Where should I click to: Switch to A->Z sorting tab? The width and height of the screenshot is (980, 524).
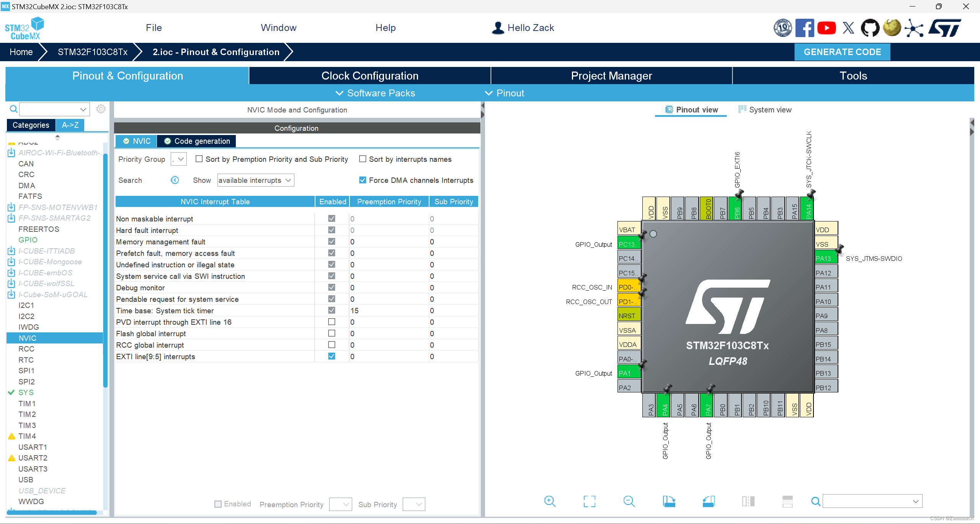70,125
